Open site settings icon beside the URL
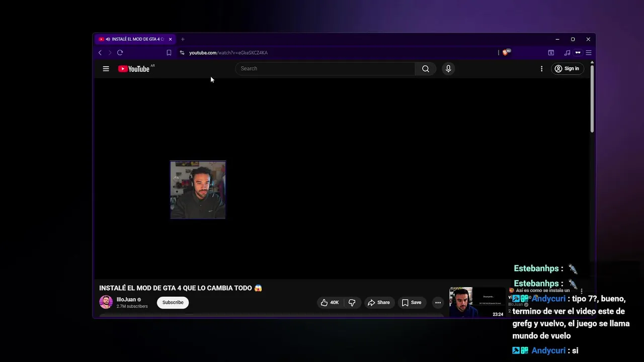Viewport: 644px width, 362px height. tap(182, 53)
